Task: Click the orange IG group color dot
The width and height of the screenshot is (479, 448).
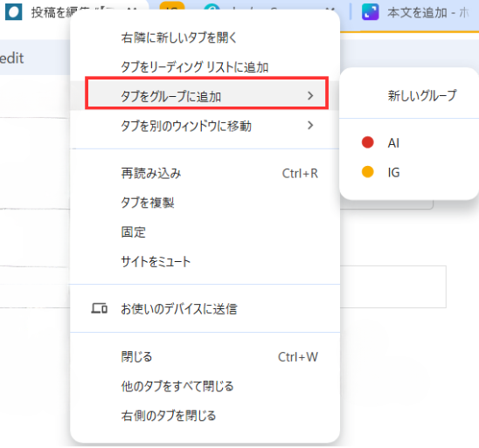Action: [x=367, y=172]
